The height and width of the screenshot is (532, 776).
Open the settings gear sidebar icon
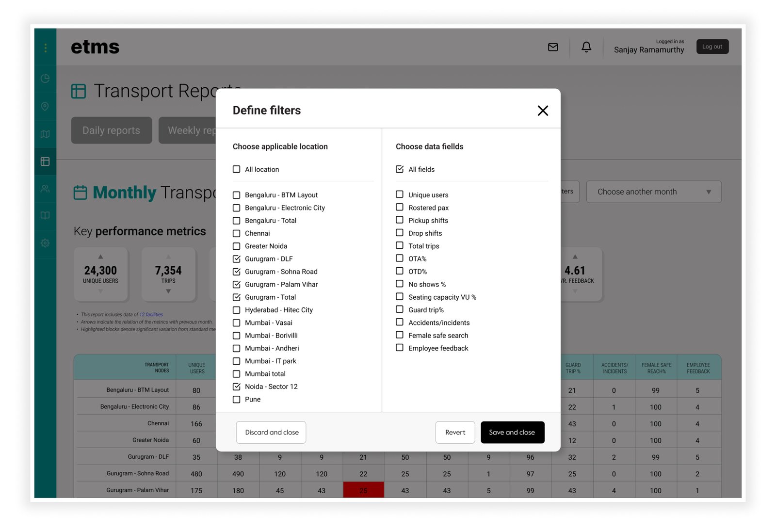point(45,243)
